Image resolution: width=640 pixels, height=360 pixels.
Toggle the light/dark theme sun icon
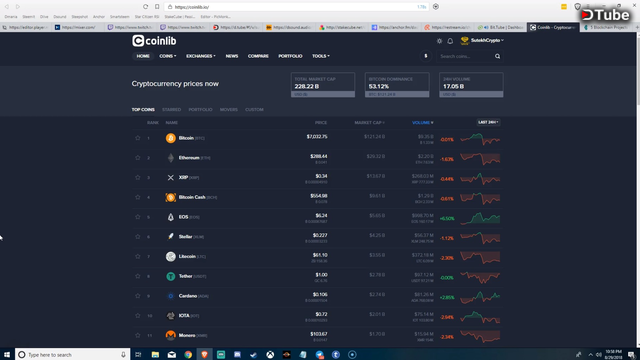point(439,41)
